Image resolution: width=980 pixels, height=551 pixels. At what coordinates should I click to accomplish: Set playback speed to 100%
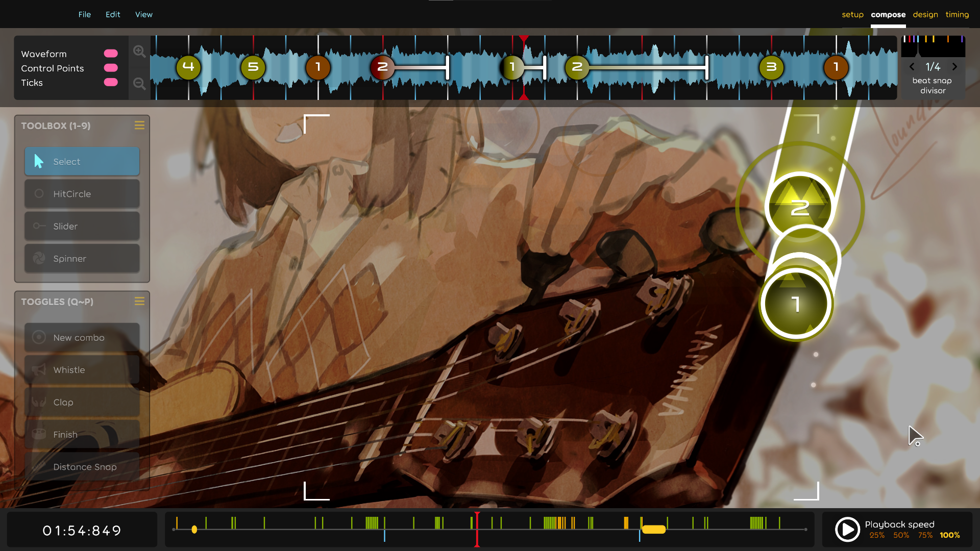[949, 535]
